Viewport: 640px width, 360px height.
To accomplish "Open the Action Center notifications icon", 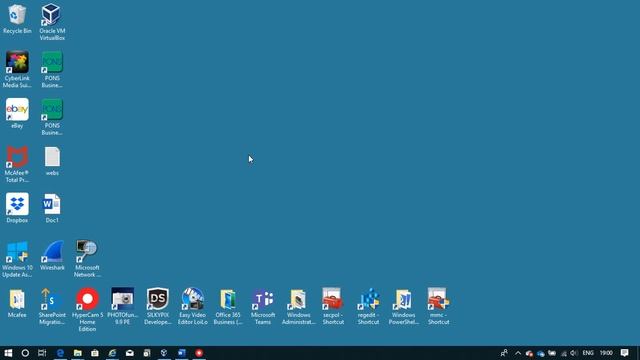I will pyautogui.click(x=624, y=353).
